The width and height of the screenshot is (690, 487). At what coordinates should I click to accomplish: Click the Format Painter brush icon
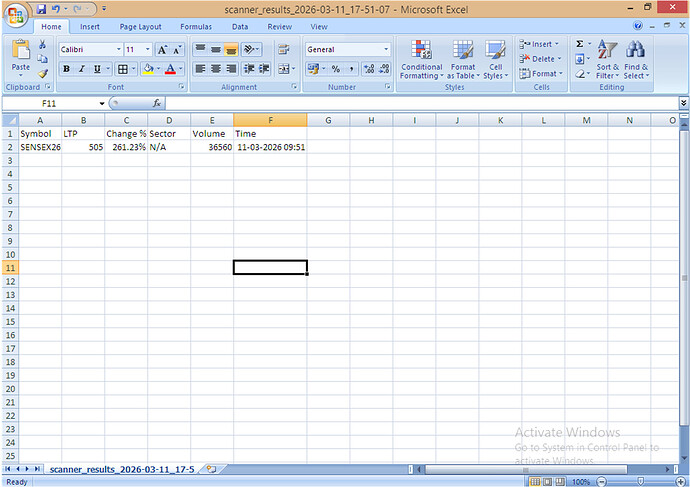(43, 73)
